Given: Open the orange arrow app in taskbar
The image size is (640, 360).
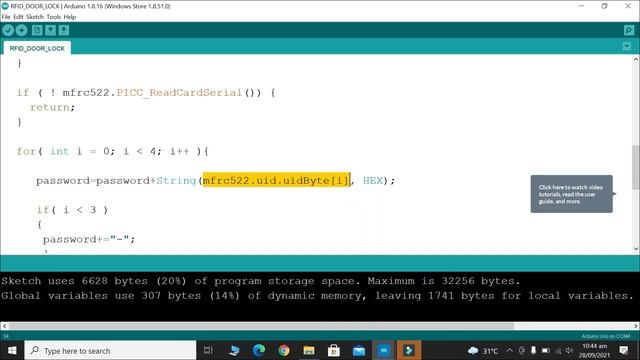Looking at the screenshot, I should coord(409,350).
